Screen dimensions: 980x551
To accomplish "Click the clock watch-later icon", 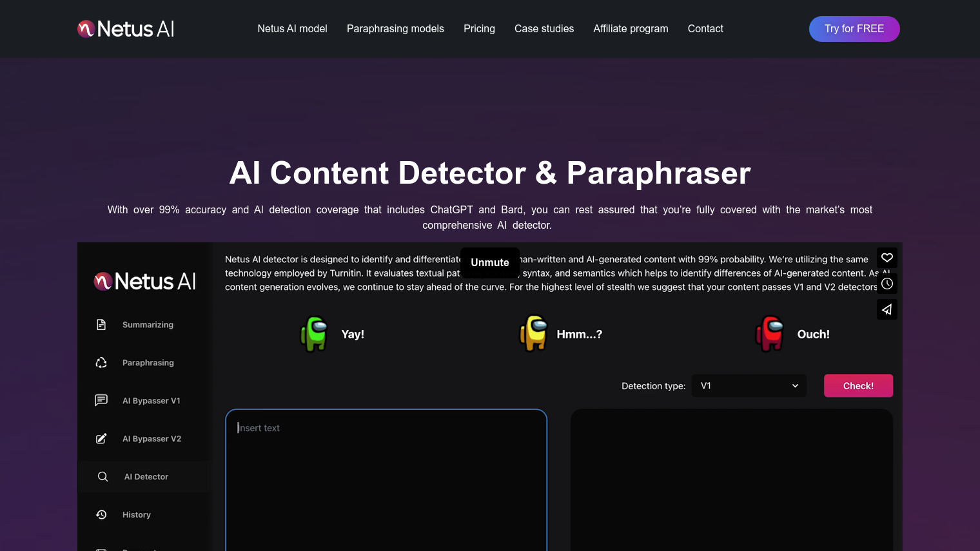I will coord(887,284).
